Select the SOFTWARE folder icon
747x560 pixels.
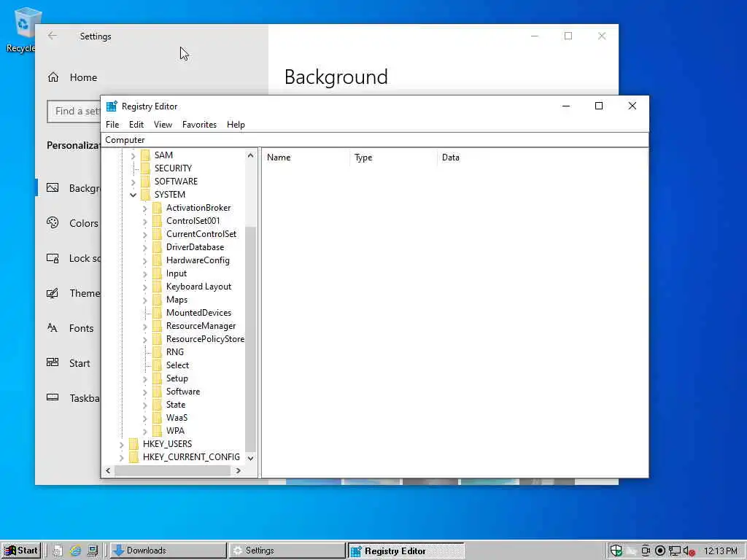[x=146, y=182]
